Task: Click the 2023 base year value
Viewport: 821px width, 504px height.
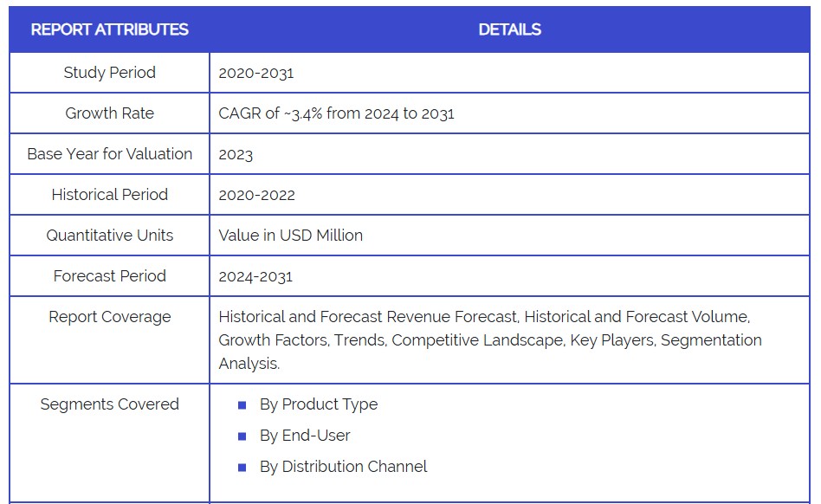Action: tap(236, 154)
